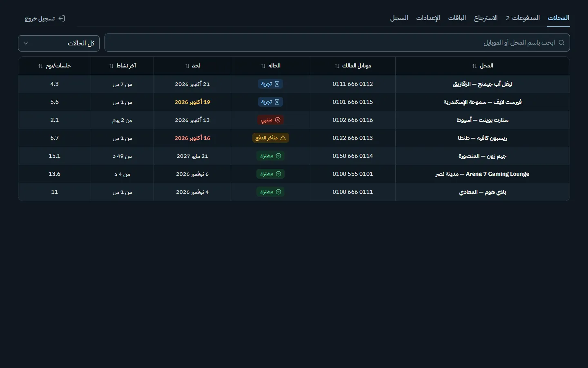The width and height of the screenshot is (588, 368).
Task: Open the المدفوعات tab
Action: [523, 18]
